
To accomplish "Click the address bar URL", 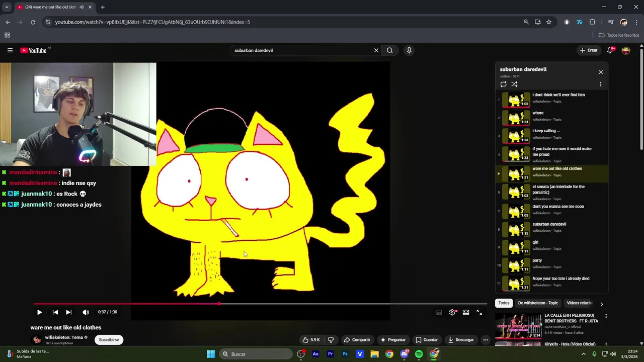I will (x=152, y=22).
